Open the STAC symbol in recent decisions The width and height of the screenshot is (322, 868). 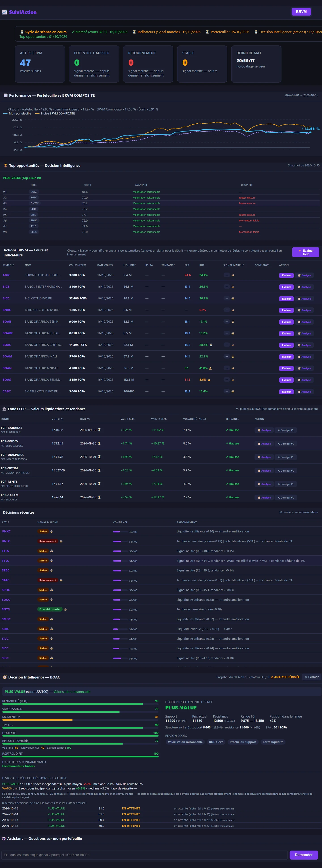pos(5,580)
